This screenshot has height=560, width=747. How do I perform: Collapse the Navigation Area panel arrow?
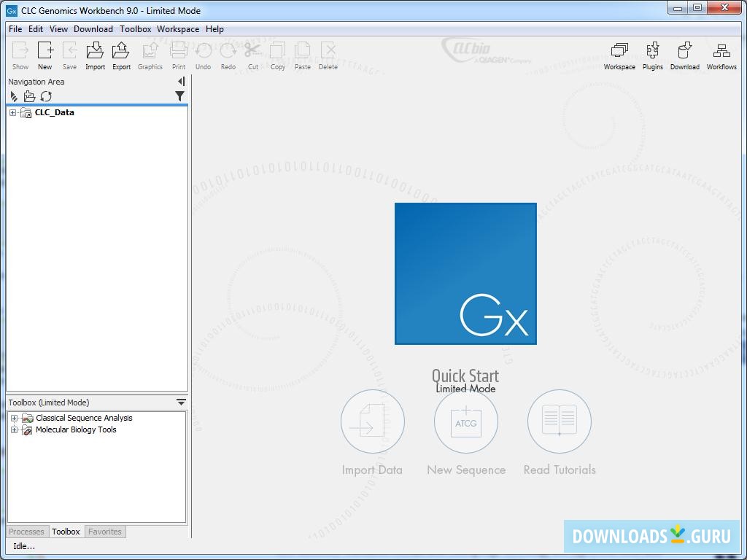pos(182,82)
